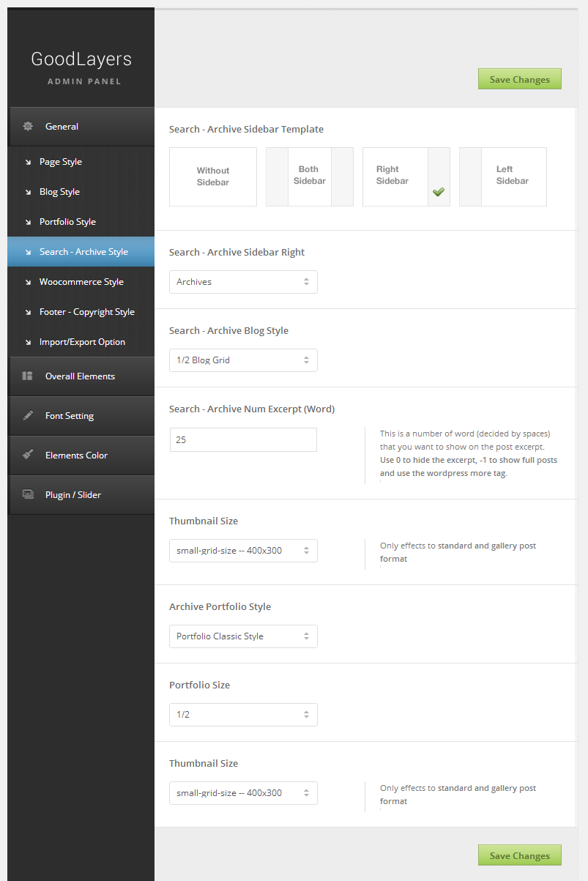Click the Num Excerpt word count field
588x881 pixels.
pos(243,440)
